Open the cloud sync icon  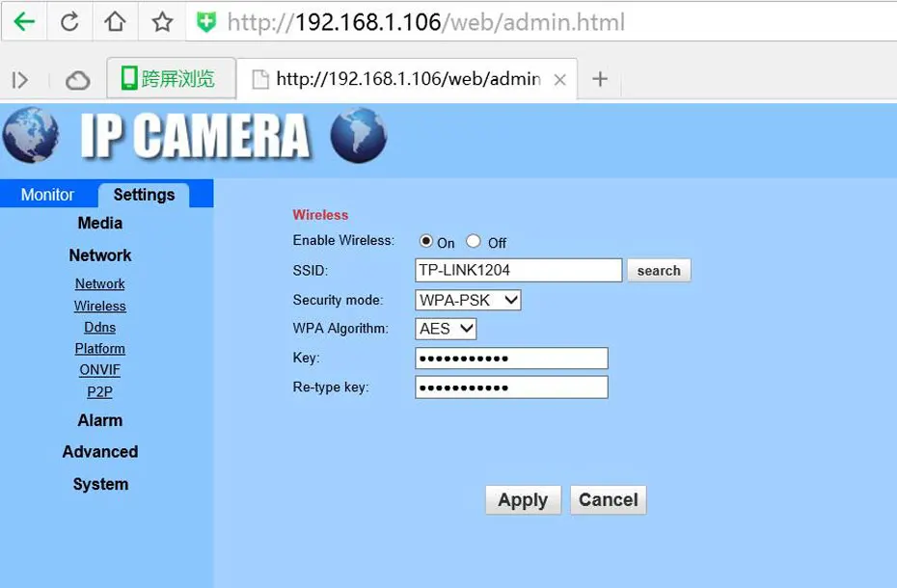(x=77, y=81)
